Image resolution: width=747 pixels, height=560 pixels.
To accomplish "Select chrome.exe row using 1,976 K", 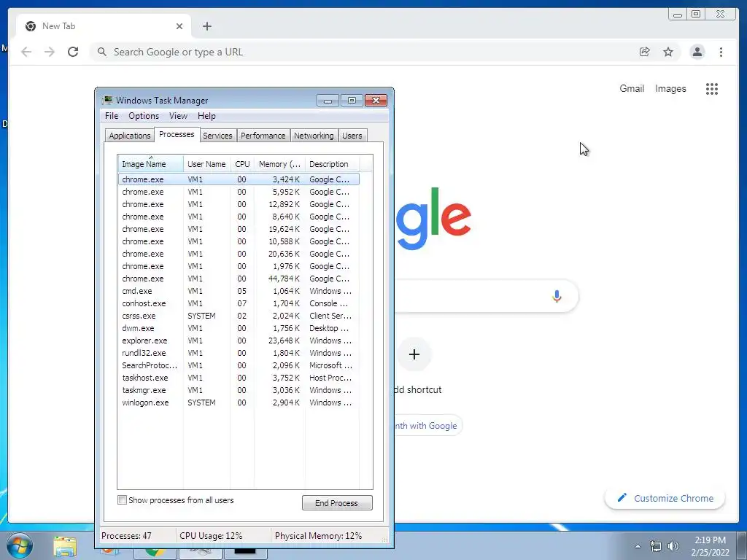I will pos(239,266).
